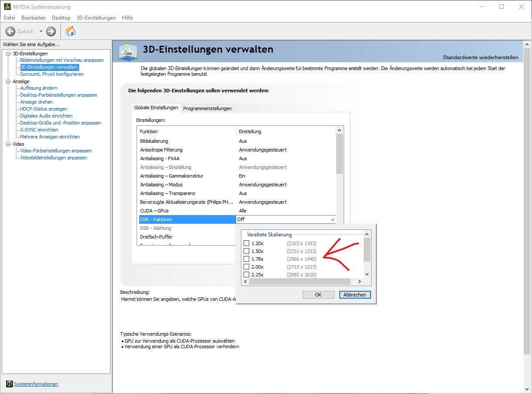The image size is (532, 394).
Task: Click the DSR popup horizontal scrollbar right arrow
Action: 360,282
